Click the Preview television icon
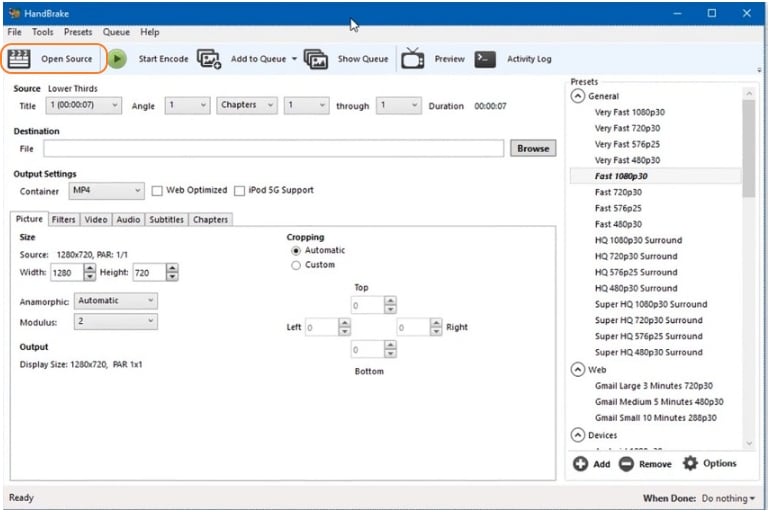Image resolution: width=771 pixels, height=512 pixels. tap(413, 59)
